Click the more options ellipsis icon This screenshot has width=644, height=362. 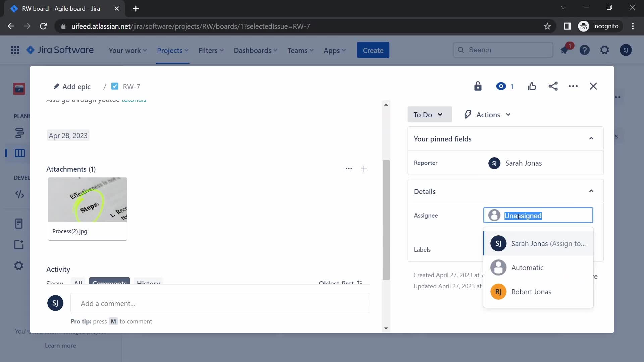coord(573,86)
